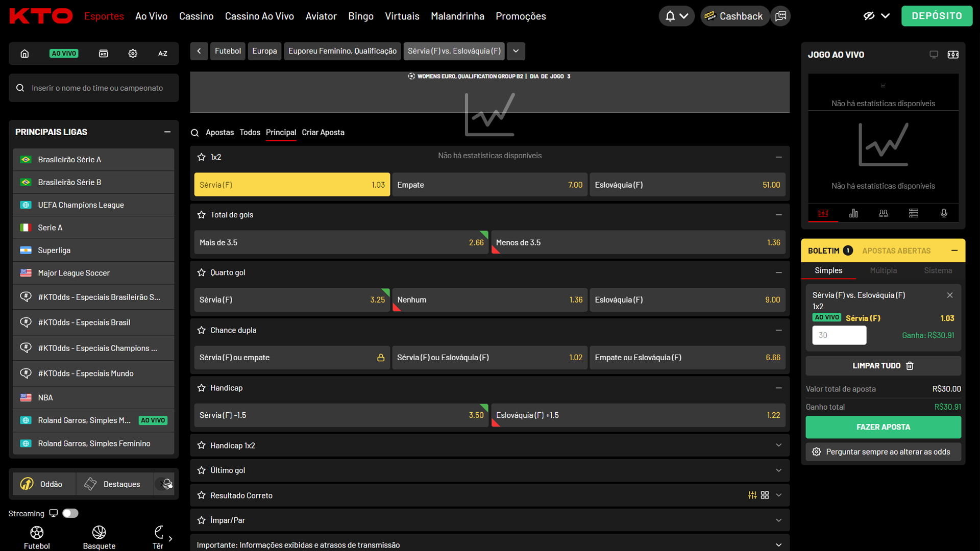Show lineups people icon in live panel
Screen dimensions: 980x551
coord(884,213)
